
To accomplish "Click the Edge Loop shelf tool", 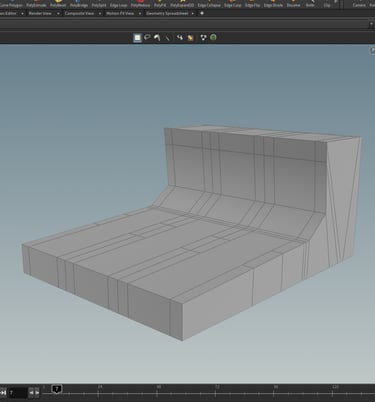I will (118, 4).
